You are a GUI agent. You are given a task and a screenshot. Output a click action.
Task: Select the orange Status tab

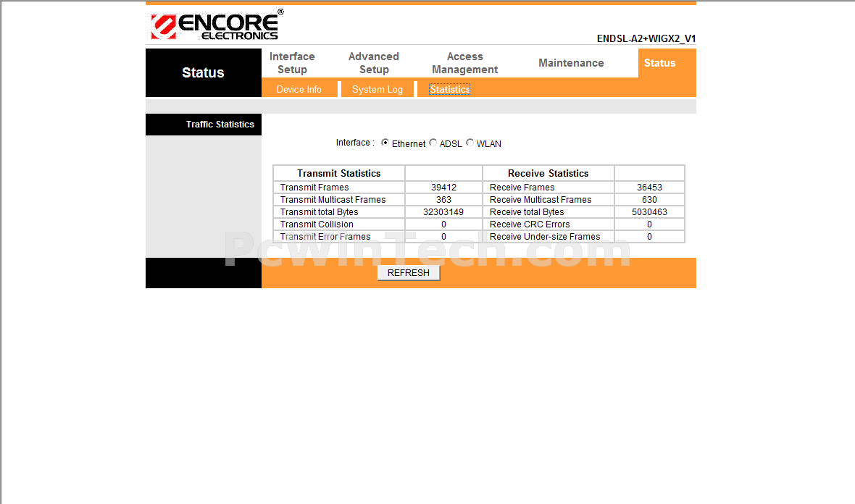click(660, 63)
